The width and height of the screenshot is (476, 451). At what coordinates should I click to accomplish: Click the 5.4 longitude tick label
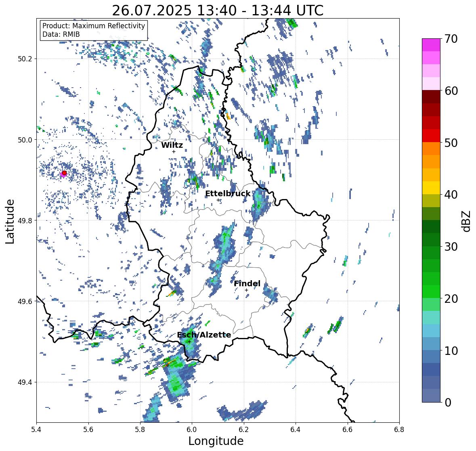tap(36, 430)
